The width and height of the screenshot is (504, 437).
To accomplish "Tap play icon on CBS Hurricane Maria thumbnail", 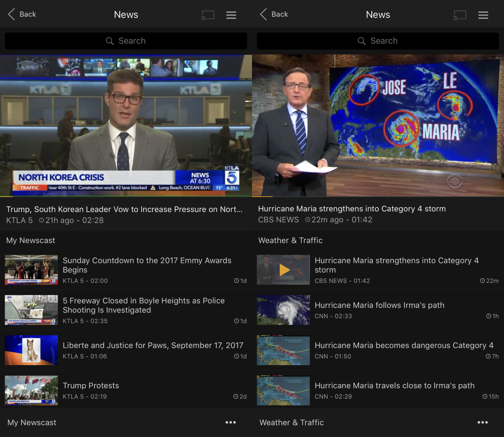I will (285, 270).
